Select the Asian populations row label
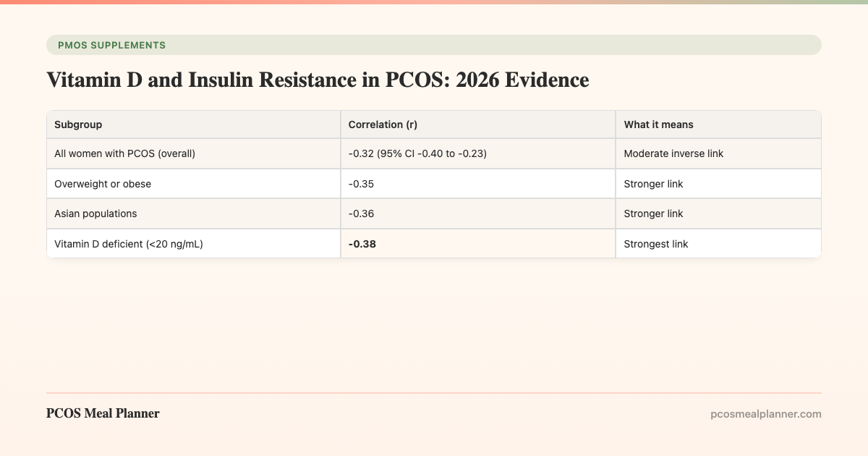This screenshot has height=456, width=868. click(x=95, y=214)
